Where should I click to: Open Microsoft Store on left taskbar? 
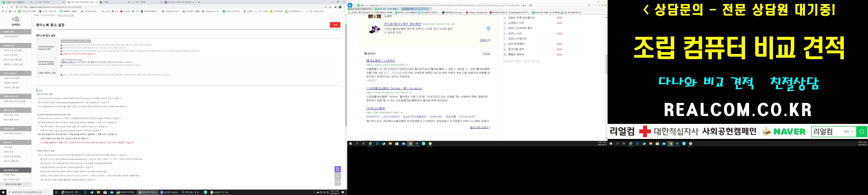point(105,192)
